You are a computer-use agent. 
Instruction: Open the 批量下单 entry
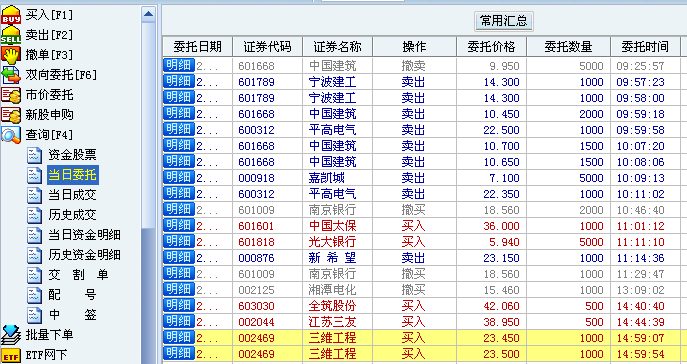[49, 335]
